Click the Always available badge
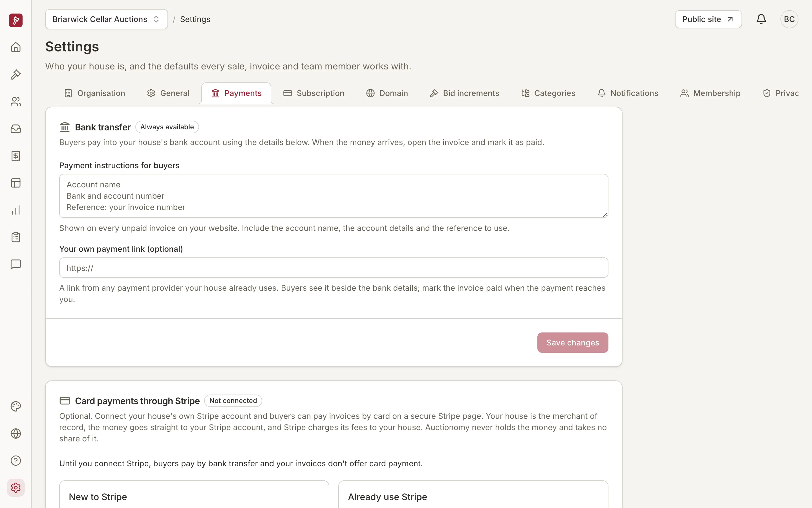812x508 pixels. tap(167, 127)
